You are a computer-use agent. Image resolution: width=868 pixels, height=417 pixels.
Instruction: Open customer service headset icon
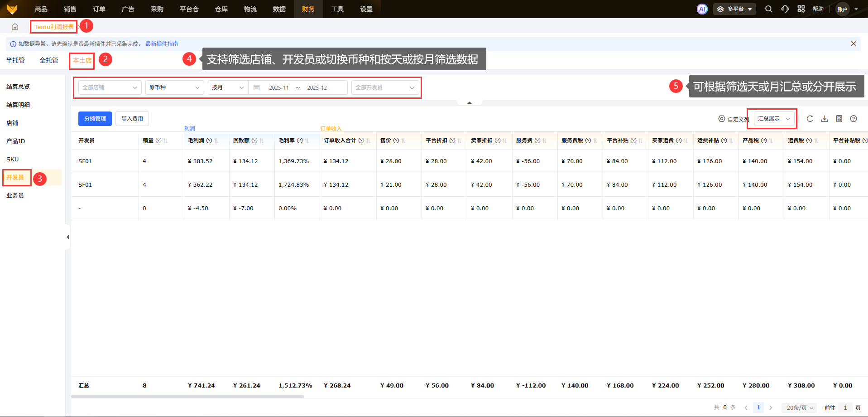785,9
